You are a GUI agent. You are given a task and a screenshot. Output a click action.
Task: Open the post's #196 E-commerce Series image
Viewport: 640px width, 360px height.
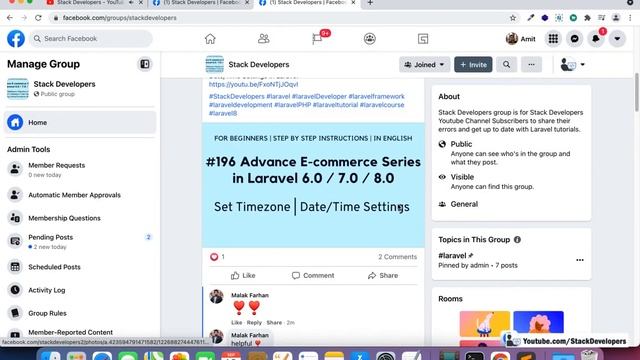point(313,185)
